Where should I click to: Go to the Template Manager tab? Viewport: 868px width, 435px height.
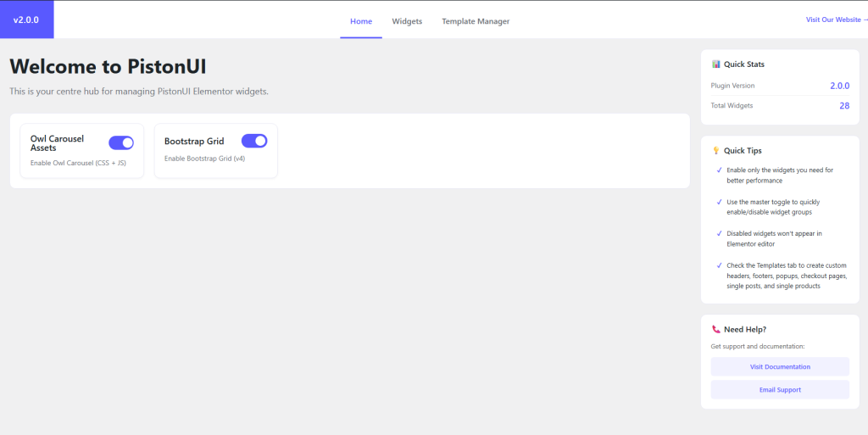[476, 21]
